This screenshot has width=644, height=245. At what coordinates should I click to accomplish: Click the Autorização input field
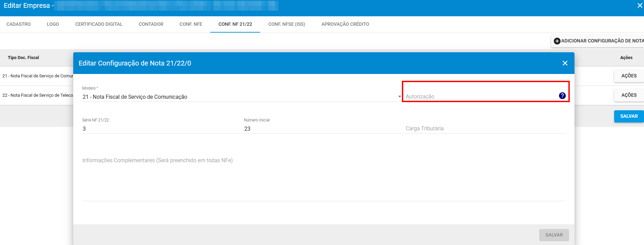coord(481,96)
